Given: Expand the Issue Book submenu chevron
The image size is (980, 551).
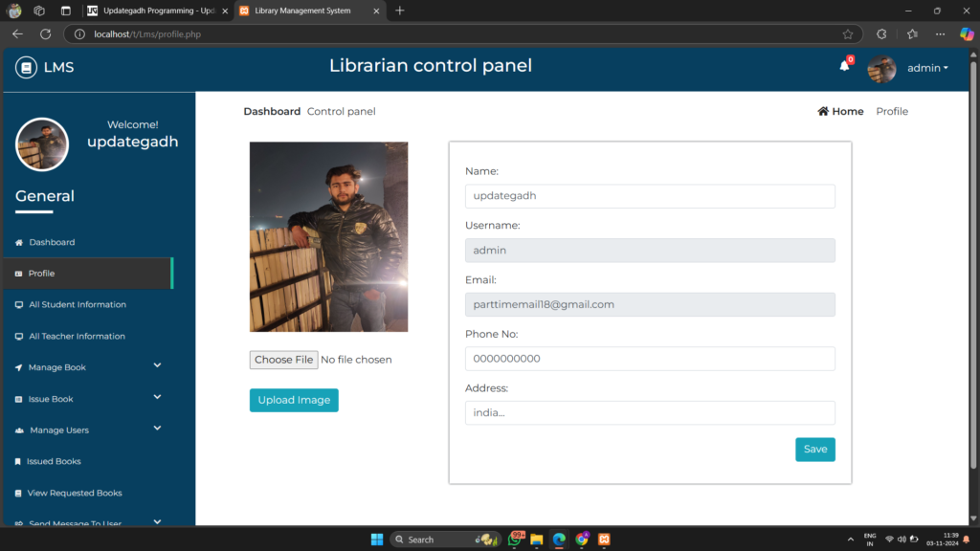Looking at the screenshot, I should click(x=157, y=397).
